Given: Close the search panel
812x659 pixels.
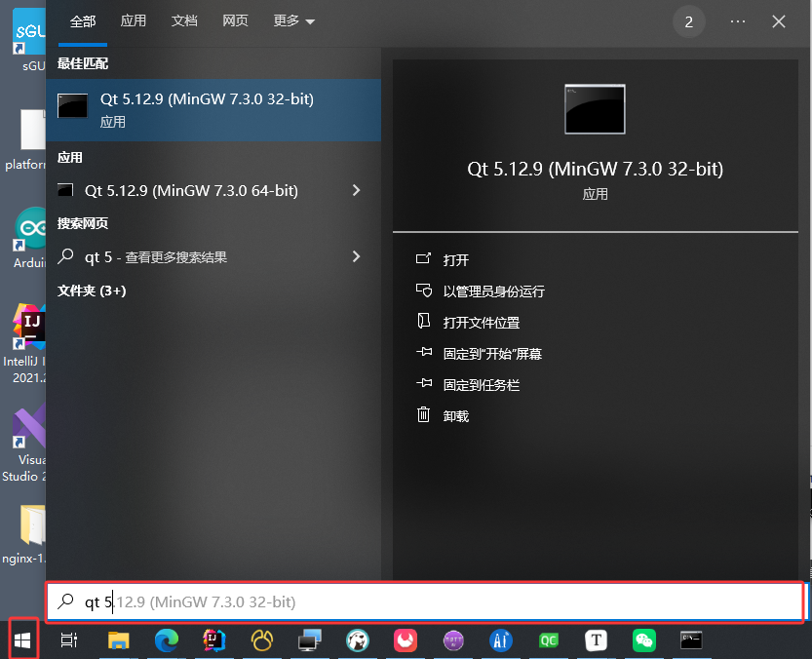Looking at the screenshot, I should [778, 21].
